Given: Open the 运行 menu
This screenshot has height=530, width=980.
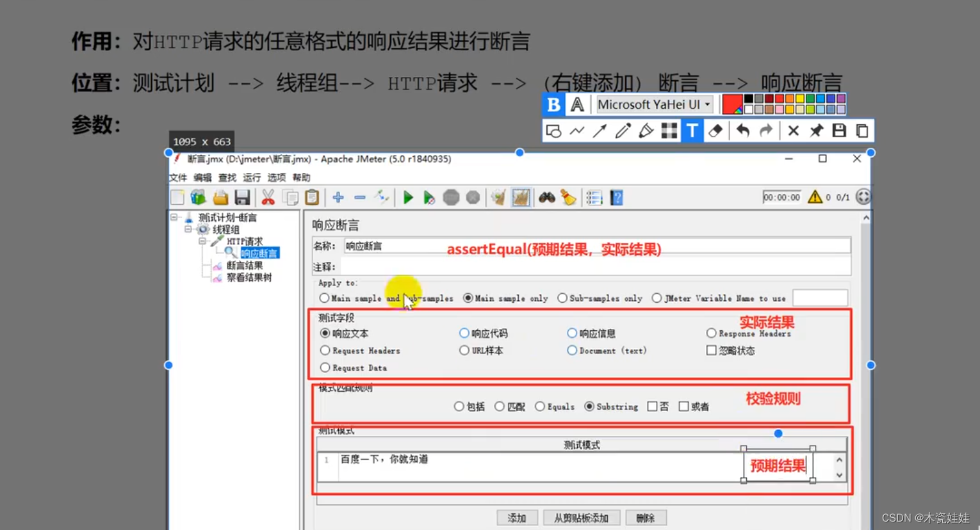Looking at the screenshot, I should point(252,178).
